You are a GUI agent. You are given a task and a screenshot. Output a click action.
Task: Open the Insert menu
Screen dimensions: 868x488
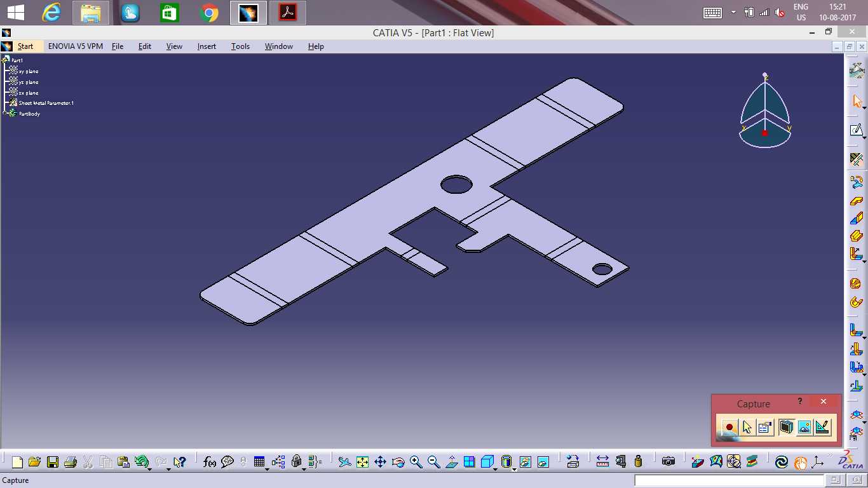point(207,46)
